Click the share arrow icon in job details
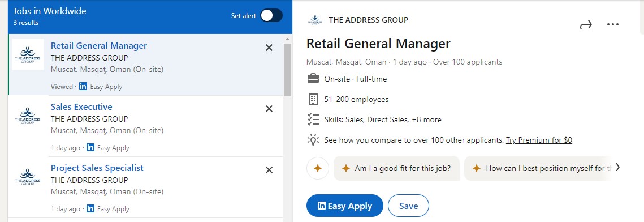The image size is (644, 222). click(586, 25)
